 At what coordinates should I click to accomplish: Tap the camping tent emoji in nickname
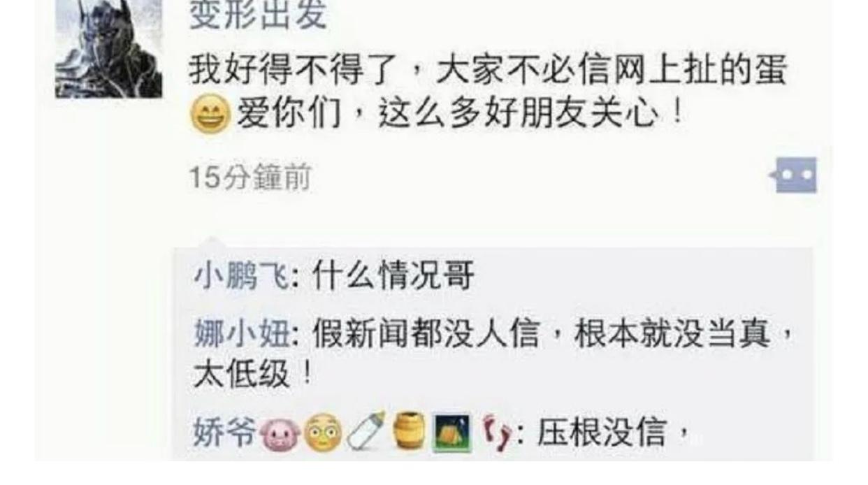pyautogui.click(x=451, y=433)
